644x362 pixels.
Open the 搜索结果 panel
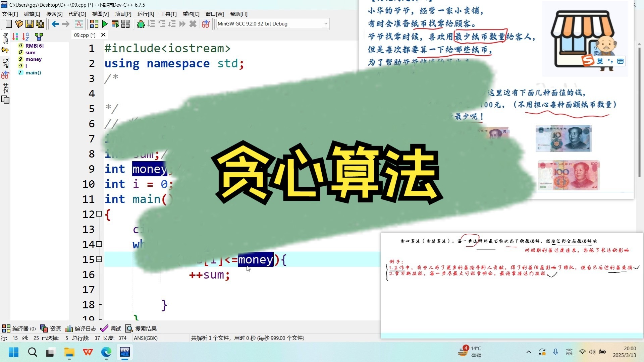pos(145,328)
